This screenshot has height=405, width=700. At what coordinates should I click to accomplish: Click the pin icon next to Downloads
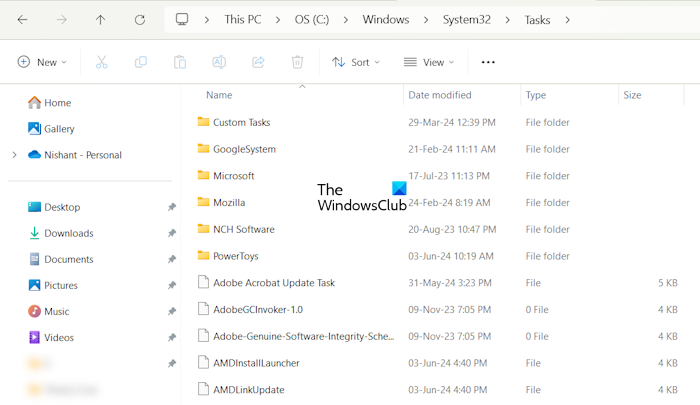pyautogui.click(x=171, y=233)
